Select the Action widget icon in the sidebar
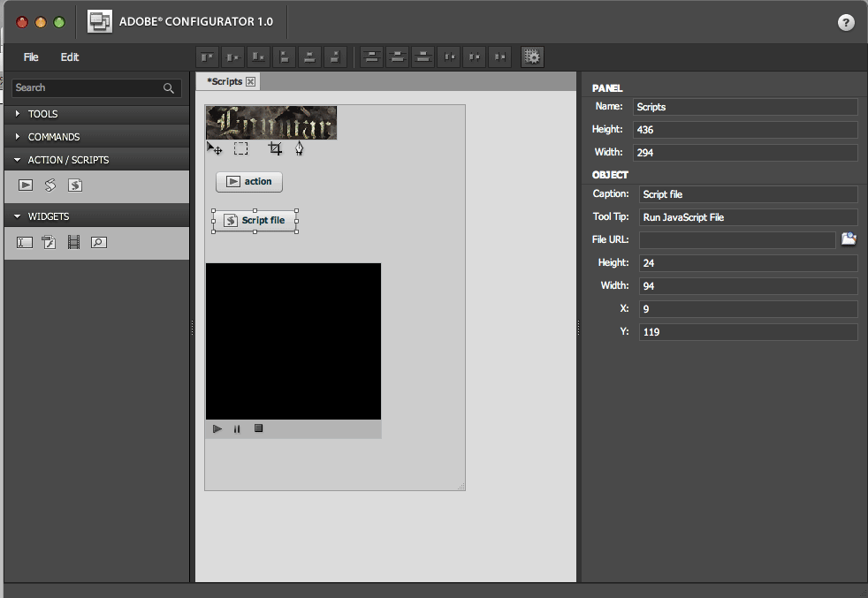The width and height of the screenshot is (868, 598). (x=26, y=185)
